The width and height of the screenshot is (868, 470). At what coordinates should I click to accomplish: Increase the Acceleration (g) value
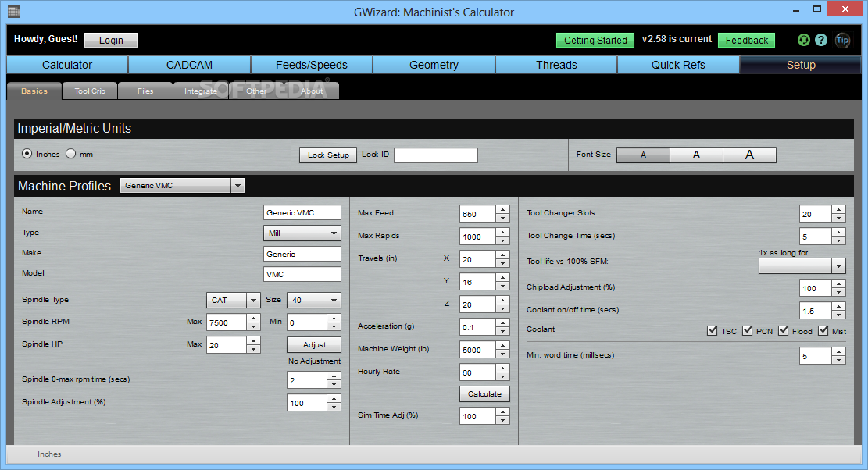click(502, 323)
